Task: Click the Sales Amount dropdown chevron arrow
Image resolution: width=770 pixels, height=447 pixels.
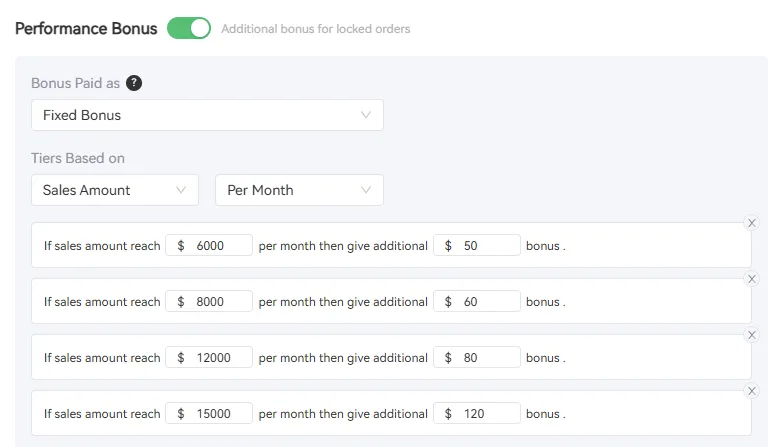Action: point(181,190)
